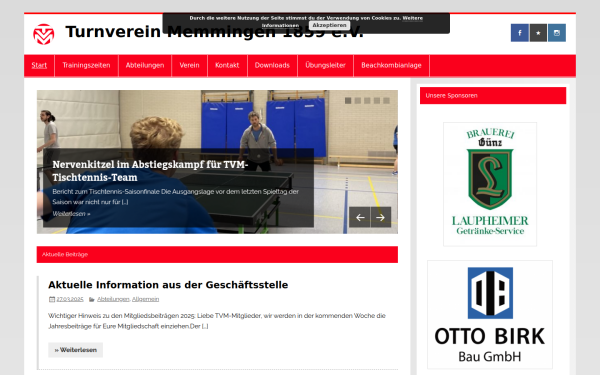This screenshot has width=600, height=375.
Task: Open the Beachkombianlage menu item
Action: coord(391,65)
